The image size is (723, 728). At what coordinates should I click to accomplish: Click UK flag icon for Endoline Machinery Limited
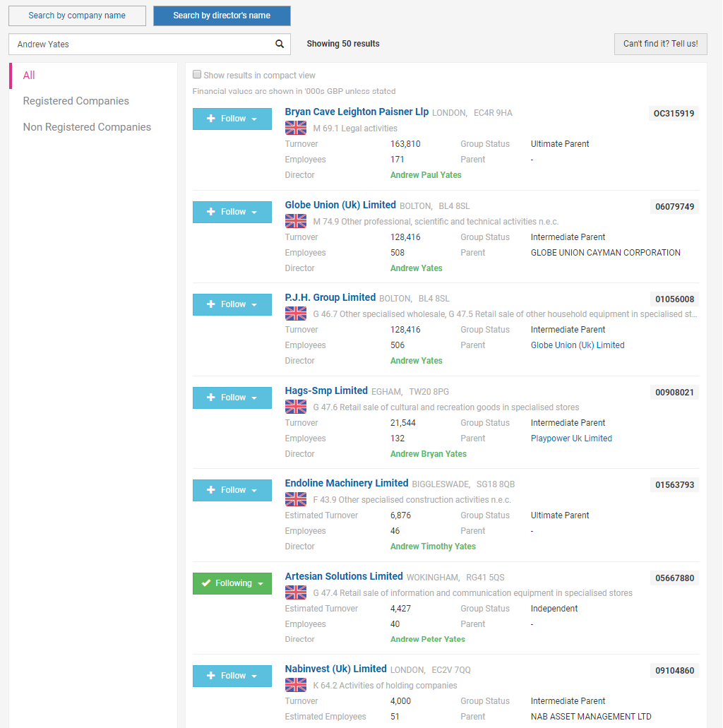[x=296, y=499]
